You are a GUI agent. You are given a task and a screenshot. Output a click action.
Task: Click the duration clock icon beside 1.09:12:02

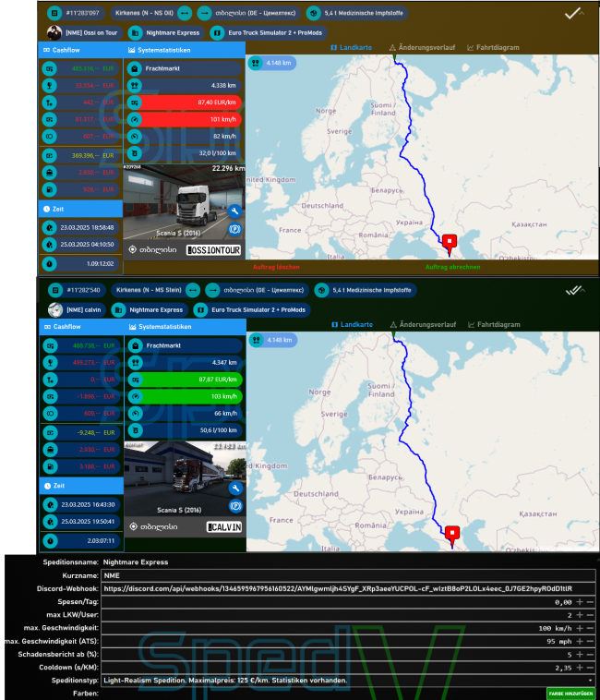[50, 264]
